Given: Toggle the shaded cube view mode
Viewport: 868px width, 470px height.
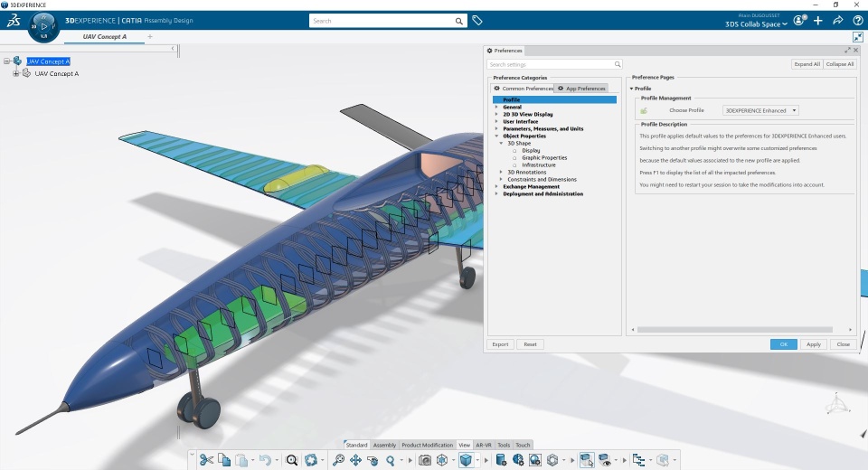Looking at the screenshot, I should coord(467,459).
